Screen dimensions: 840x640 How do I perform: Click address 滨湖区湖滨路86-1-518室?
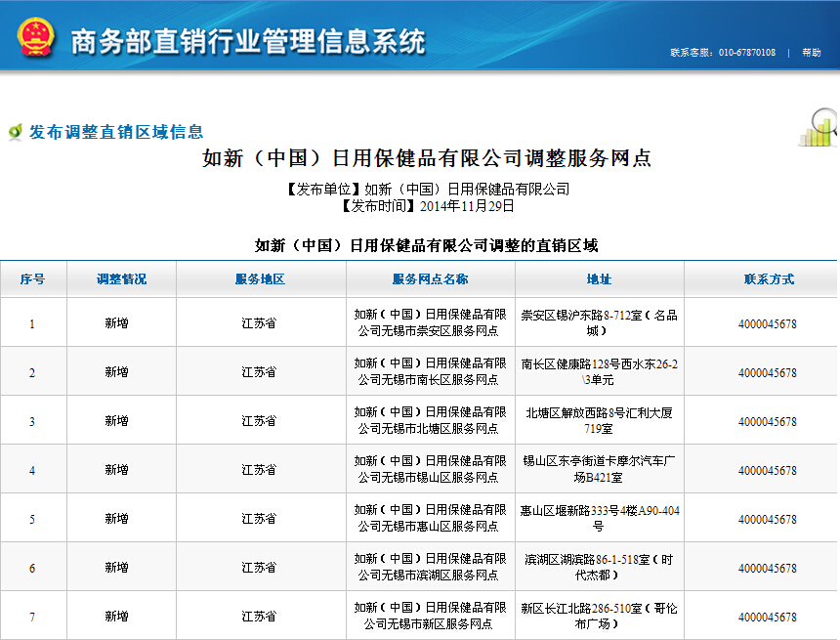point(599,567)
